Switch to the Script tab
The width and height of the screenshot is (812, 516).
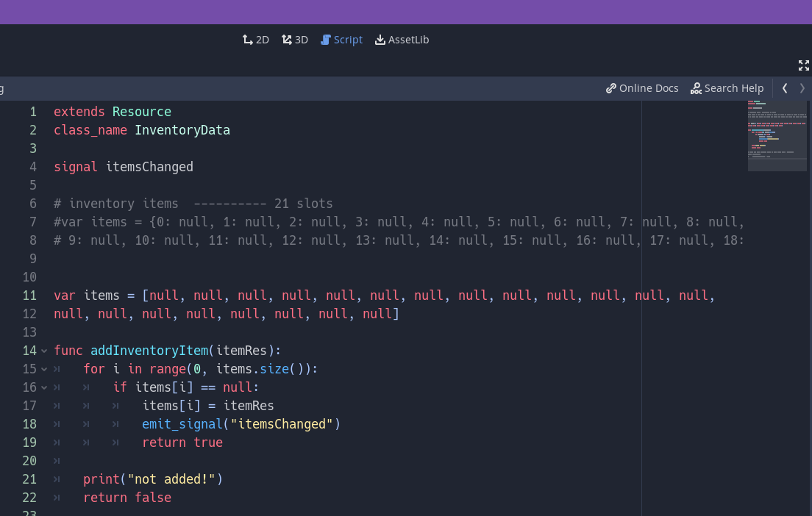coord(341,39)
